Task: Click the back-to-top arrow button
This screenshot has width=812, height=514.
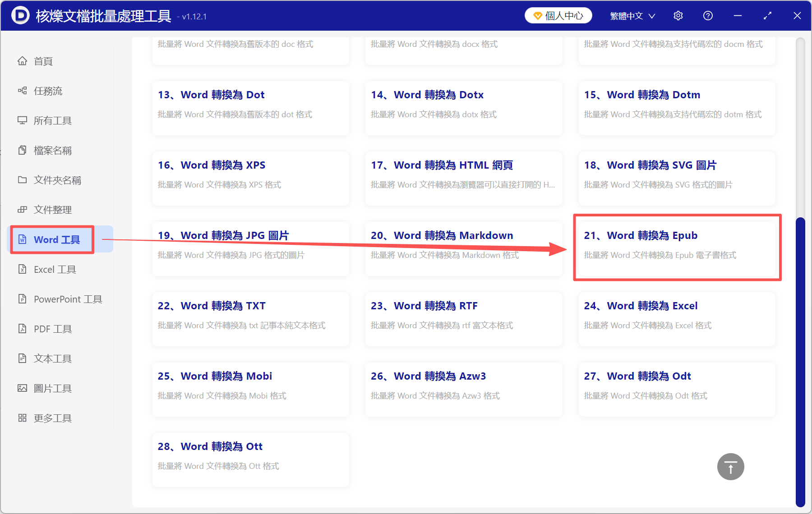Action: (730, 467)
